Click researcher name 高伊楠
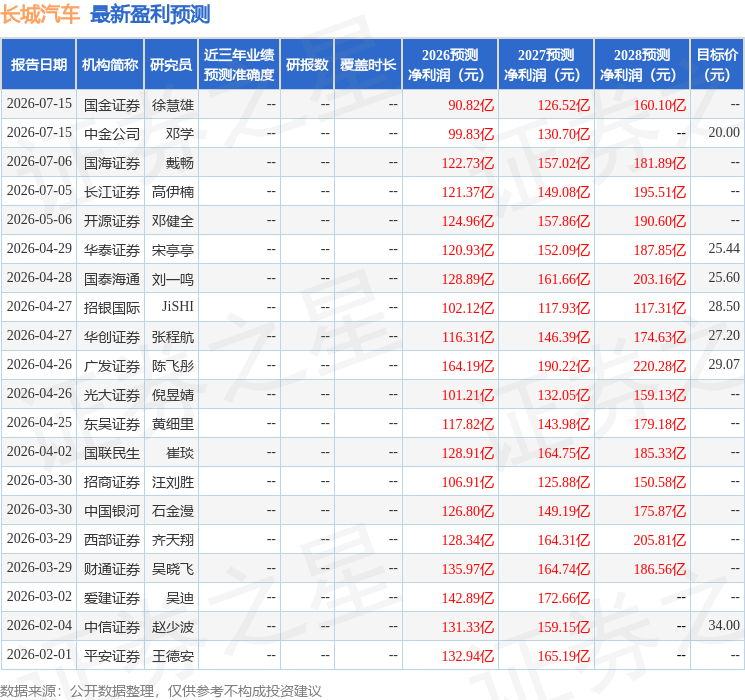The width and height of the screenshot is (745, 700). click(x=172, y=192)
